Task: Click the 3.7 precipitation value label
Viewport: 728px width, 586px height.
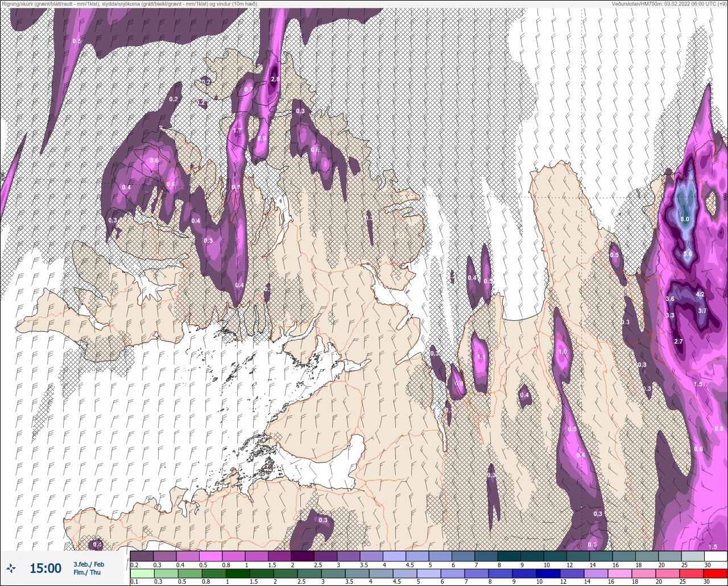Action: tap(702, 311)
